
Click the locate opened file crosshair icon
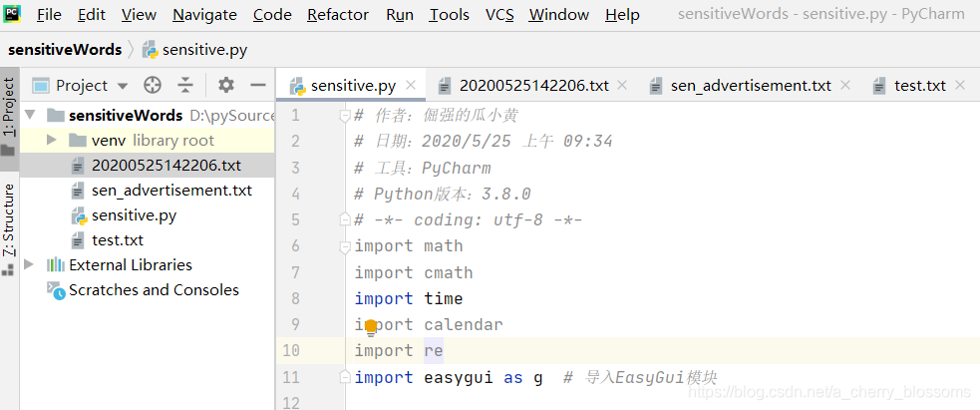point(153,86)
